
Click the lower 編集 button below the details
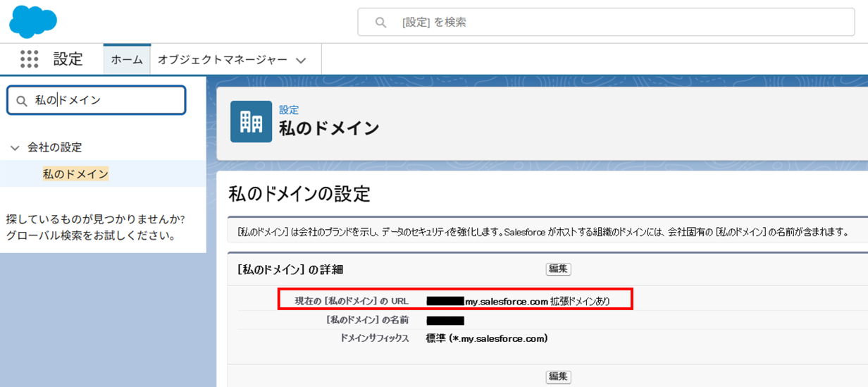pos(558,377)
